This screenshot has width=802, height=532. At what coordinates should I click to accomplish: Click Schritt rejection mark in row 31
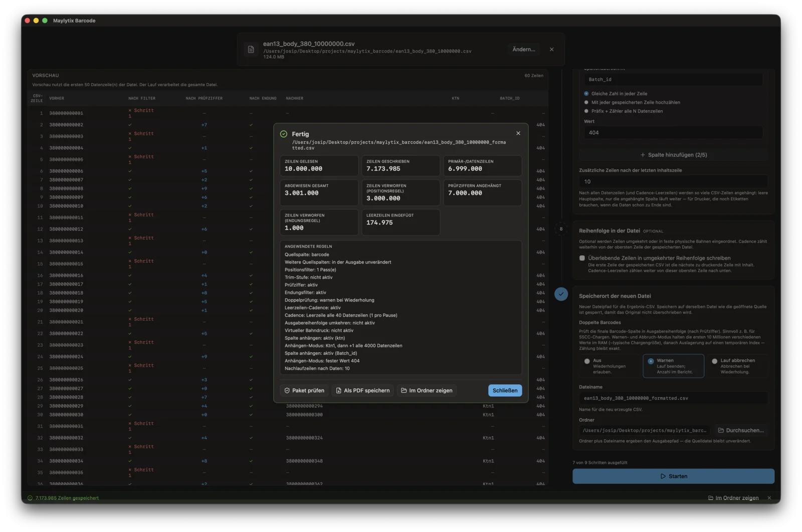[141, 426]
